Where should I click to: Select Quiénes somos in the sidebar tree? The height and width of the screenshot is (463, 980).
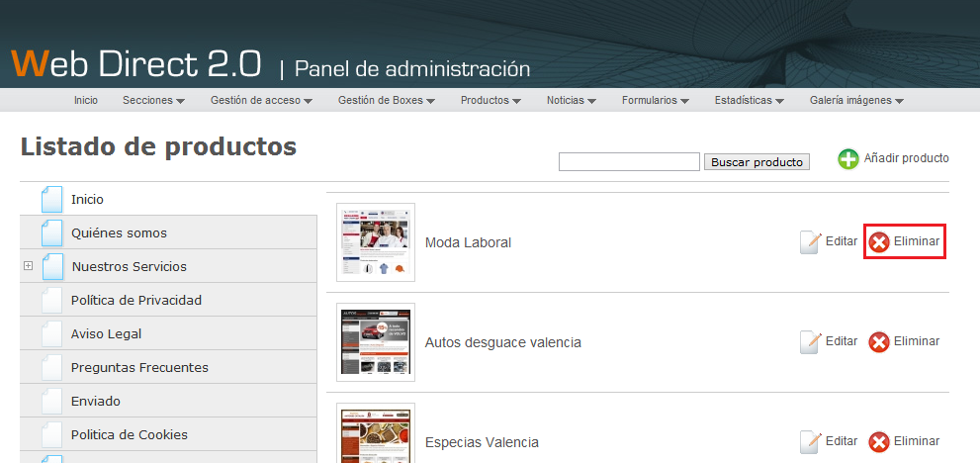click(x=119, y=233)
